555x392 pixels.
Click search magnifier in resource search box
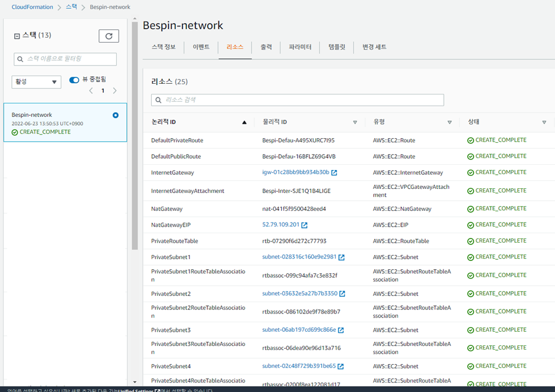point(158,100)
